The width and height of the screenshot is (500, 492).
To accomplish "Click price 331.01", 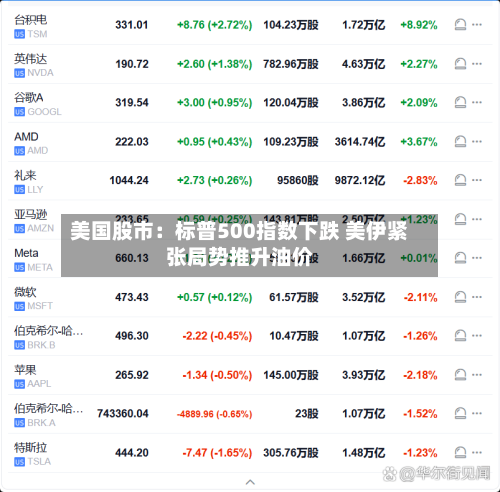I will point(132,25).
